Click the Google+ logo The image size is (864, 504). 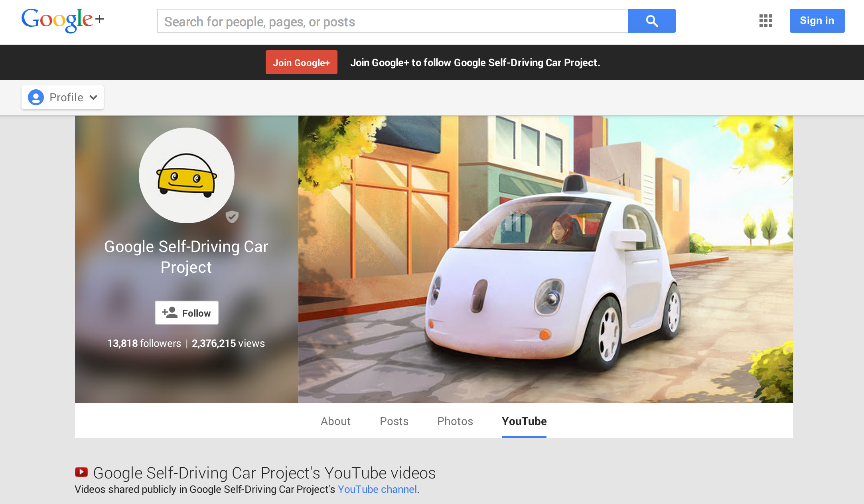(x=62, y=20)
